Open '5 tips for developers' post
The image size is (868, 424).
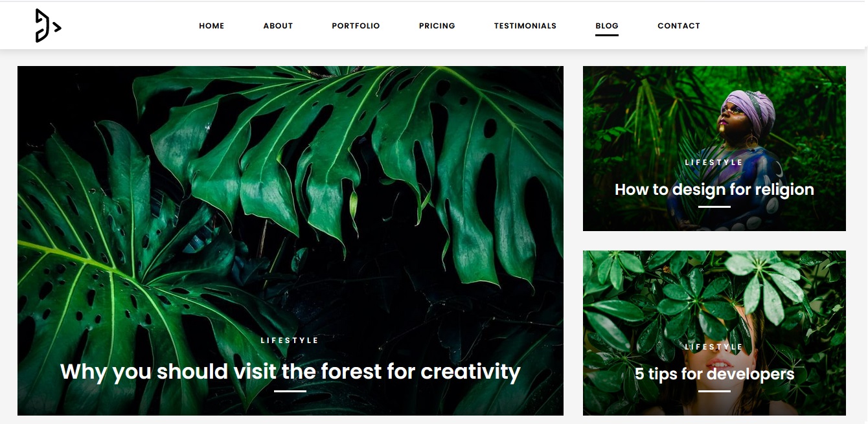pos(714,374)
